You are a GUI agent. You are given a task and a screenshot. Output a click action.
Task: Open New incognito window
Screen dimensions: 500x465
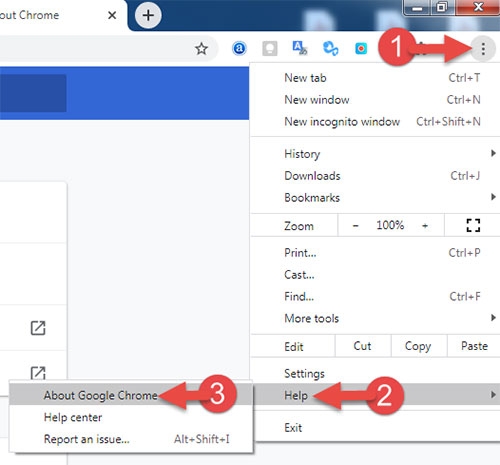pos(375,122)
